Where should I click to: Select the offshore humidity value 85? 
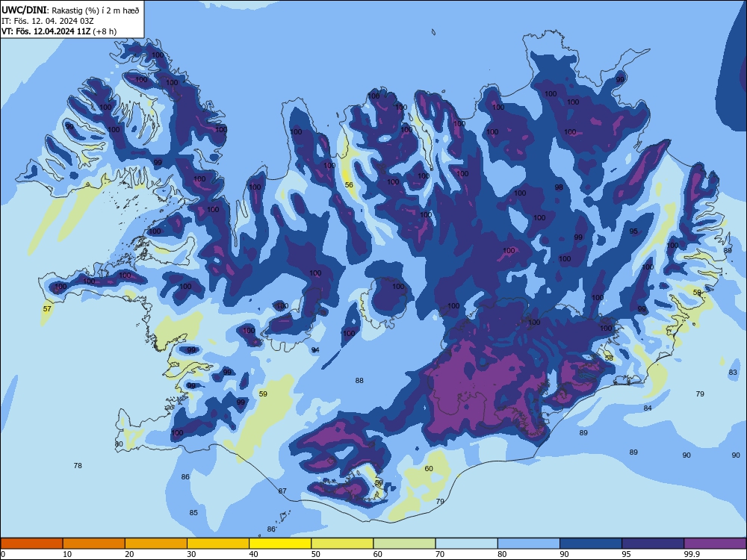pos(193,512)
